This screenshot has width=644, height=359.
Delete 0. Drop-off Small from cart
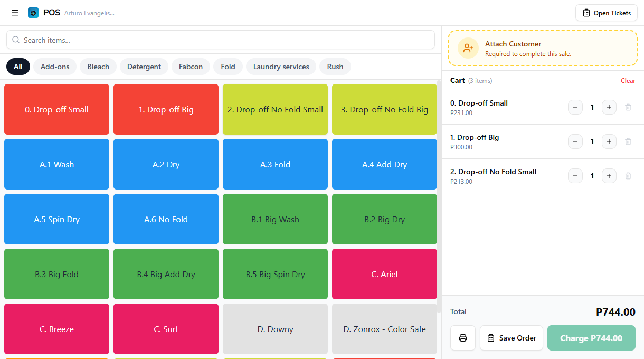(628, 107)
